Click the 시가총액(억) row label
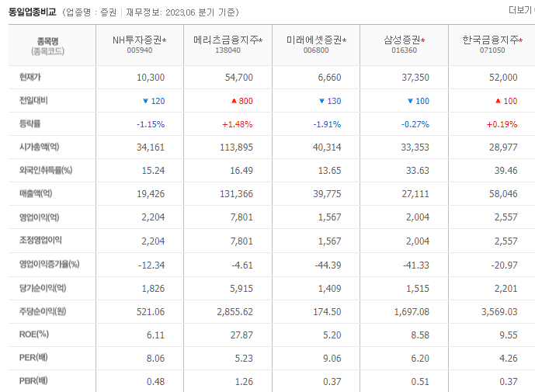The height and width of the screenshot is (392, 535). [40, 147]
